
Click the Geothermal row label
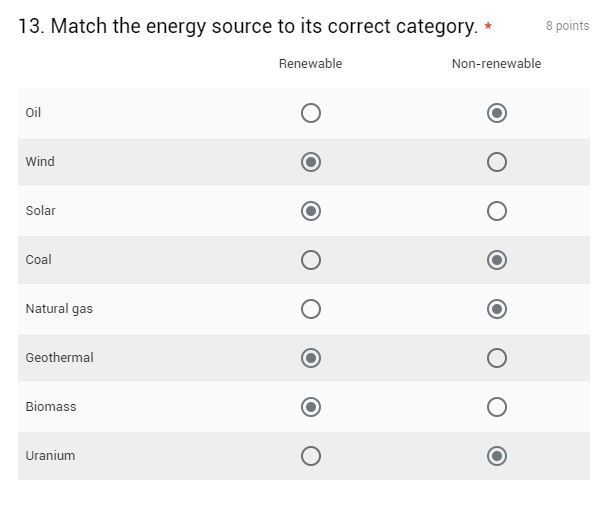59,358
